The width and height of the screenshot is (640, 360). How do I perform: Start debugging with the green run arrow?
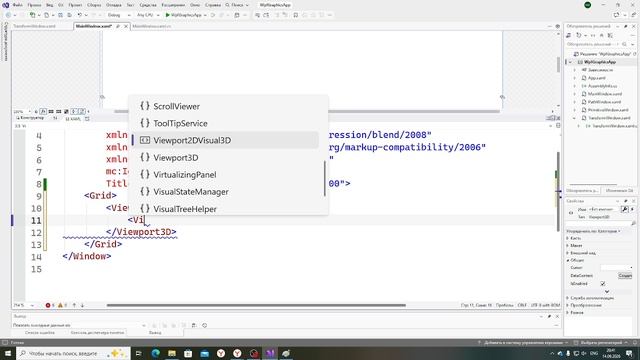(167, 15)
